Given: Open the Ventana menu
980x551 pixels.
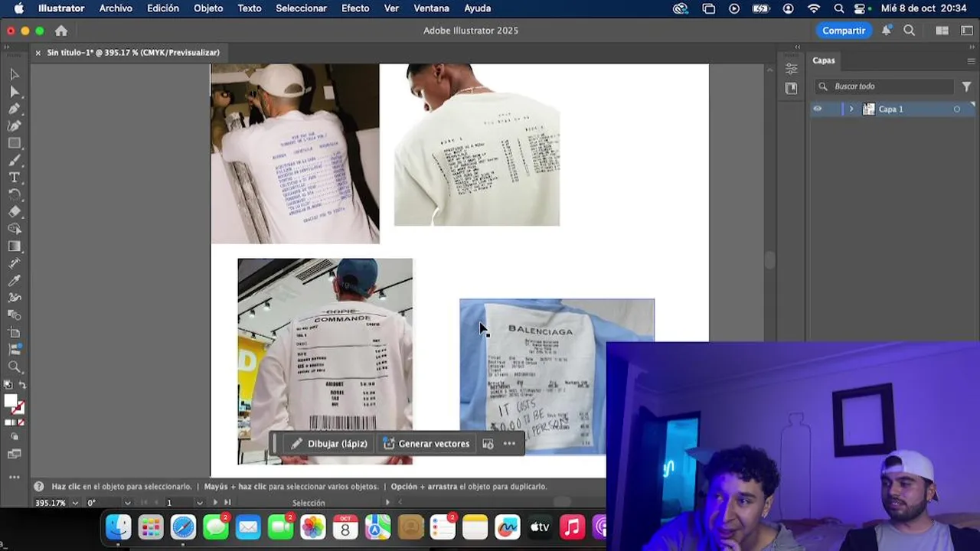Looking at the screenshot, I should click(x=431, y=8).
